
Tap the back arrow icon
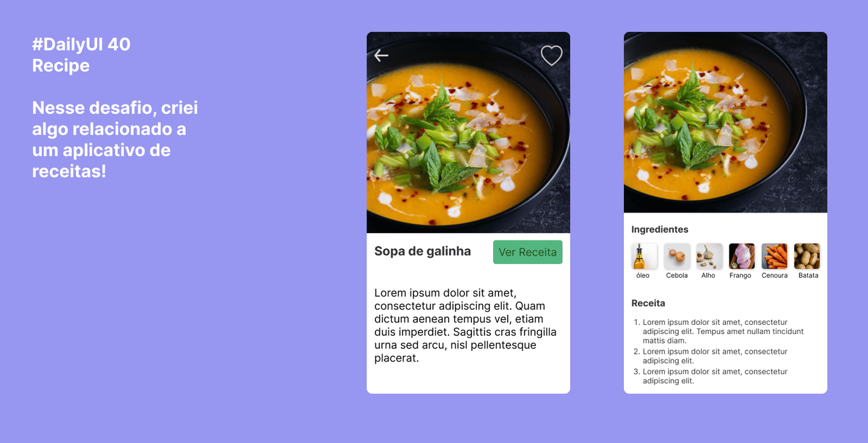(381, 55)
